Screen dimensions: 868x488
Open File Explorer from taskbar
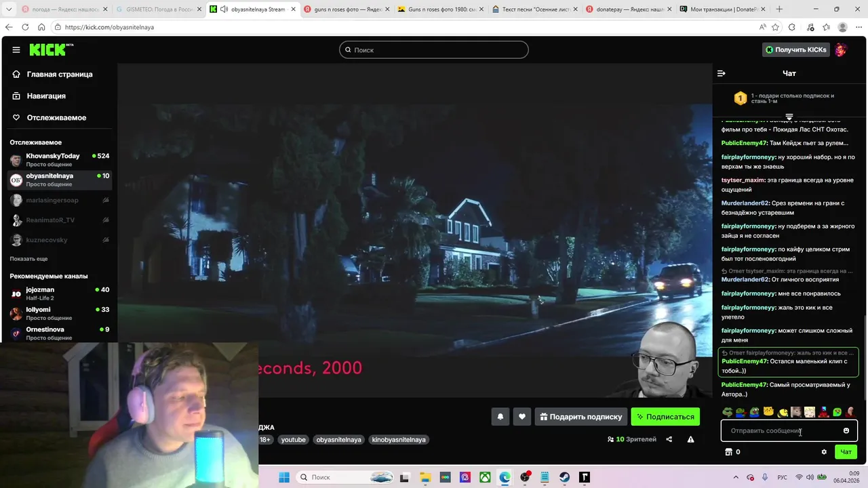tap(425, 477)
